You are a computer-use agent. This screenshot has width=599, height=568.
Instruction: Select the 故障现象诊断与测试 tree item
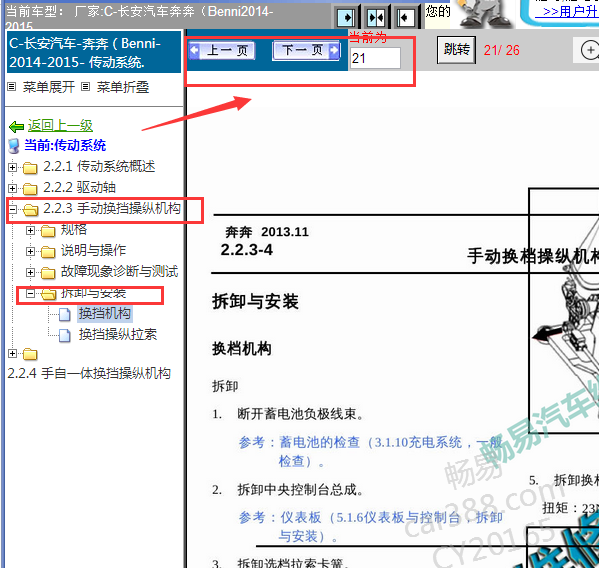(120, 272)
